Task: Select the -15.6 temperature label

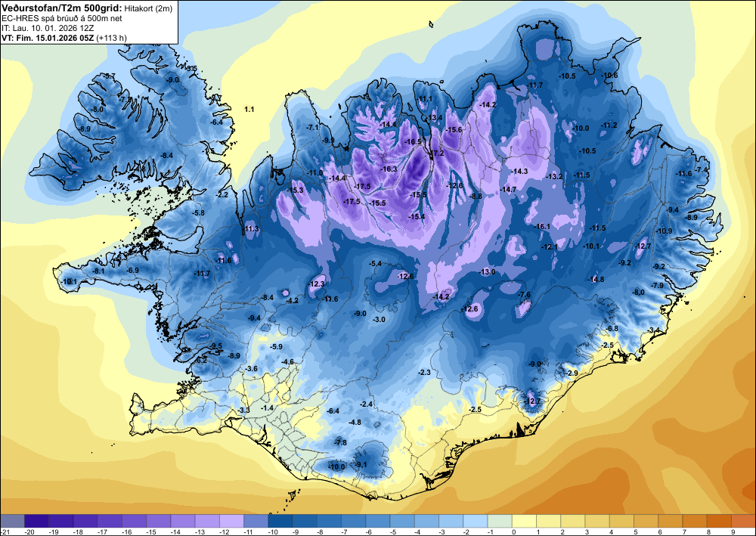Action: [x=454, y=130]
